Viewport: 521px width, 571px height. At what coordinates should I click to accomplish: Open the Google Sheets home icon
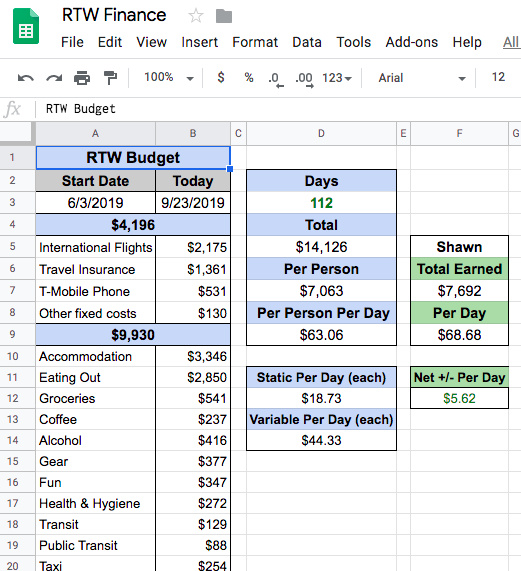coord(26,26)
